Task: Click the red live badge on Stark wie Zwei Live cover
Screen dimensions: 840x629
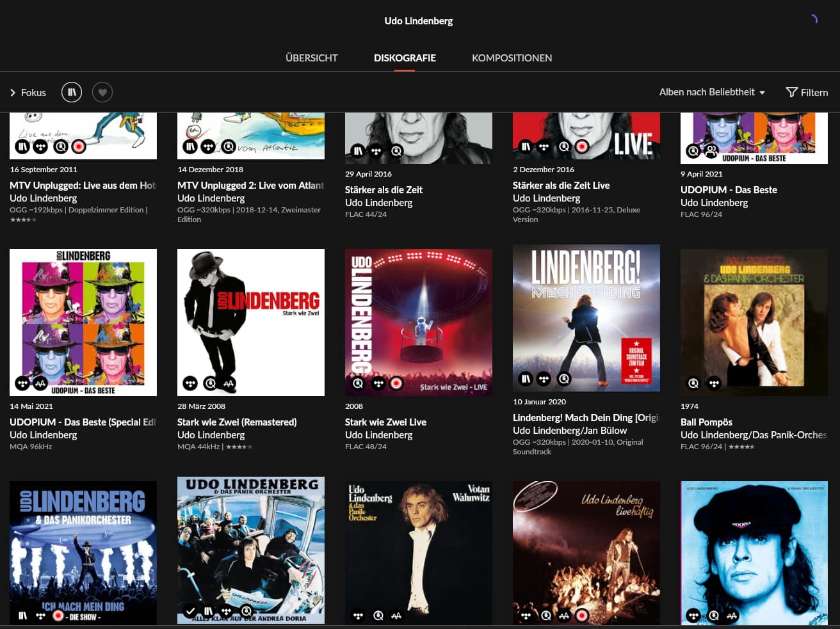Action: point(396,383)
